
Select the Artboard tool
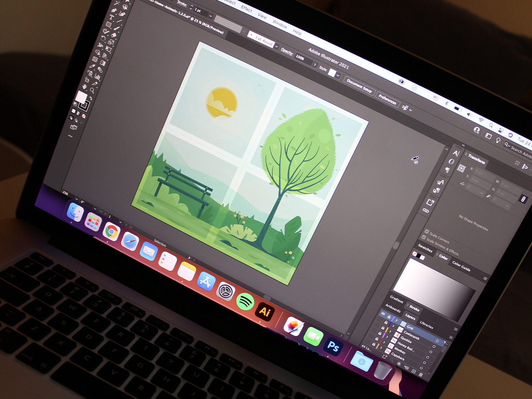tap(87, 80)
